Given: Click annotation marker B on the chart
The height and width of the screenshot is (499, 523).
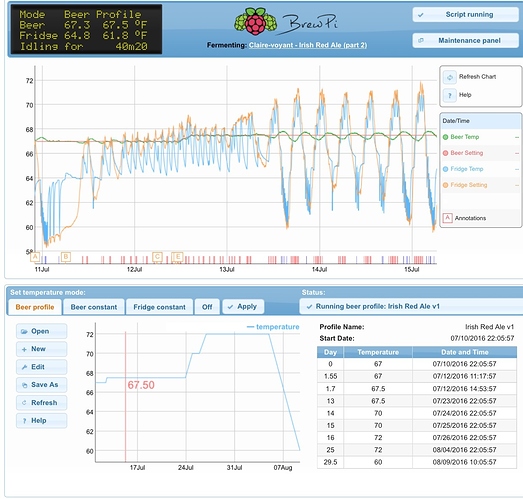Looking at the screenshot, I should tap(66, 257).
